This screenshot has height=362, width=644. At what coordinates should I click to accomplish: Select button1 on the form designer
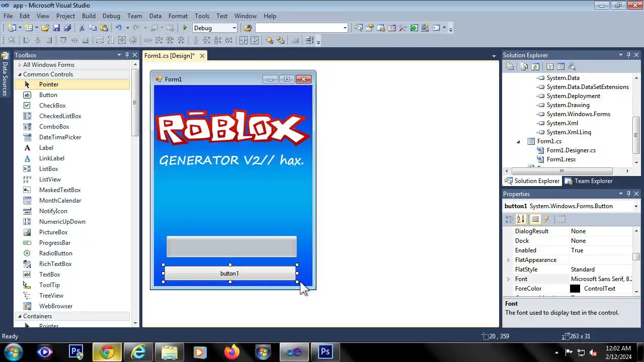(229, 274)
